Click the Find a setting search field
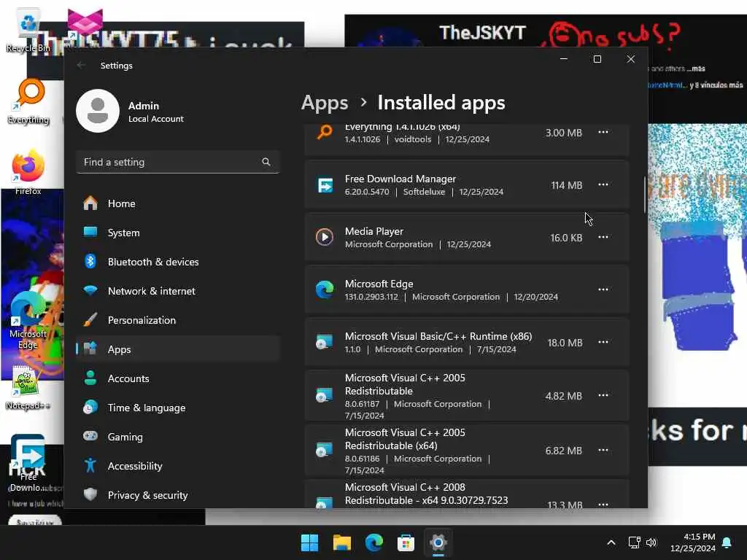The height and width of the screenshot is (560, 747). [x=177, y=162]
